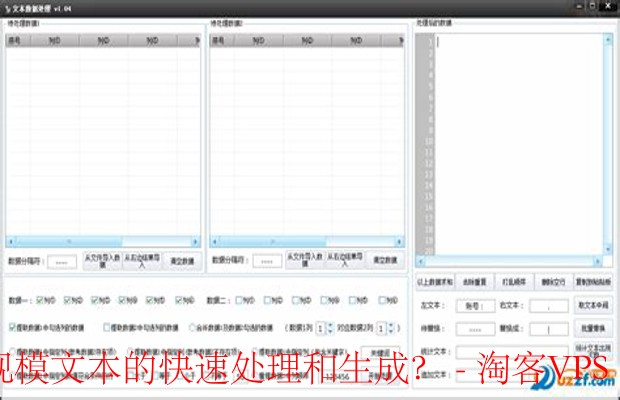The height and width of the screenshot is (400, 620).
Task: Click left scroll arrow of data 1 table
Action: pyautogui.click(x=11, y=241)
